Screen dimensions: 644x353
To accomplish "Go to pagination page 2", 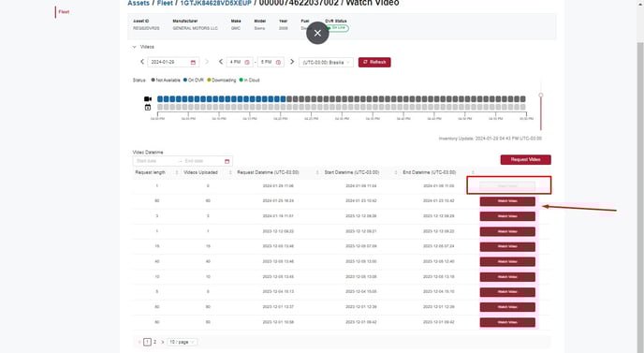I will (154, 342).
